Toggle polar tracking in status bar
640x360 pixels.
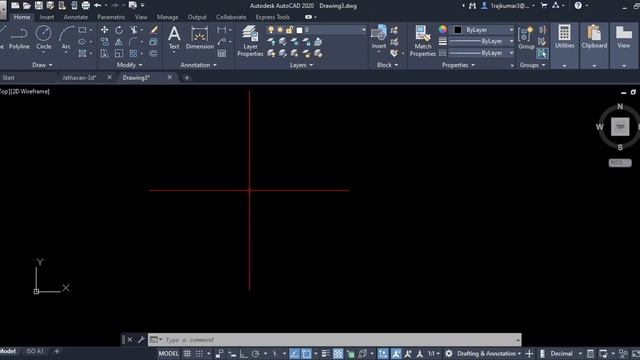[256, 353]
